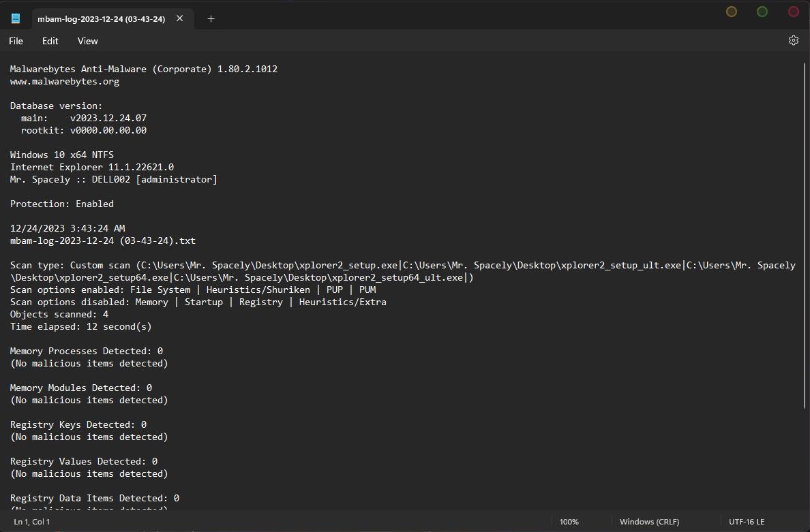Add a new tab with the plus button
Image resolution: width=810 pixels, height=532 pixels.
click(x=211, y=18)
